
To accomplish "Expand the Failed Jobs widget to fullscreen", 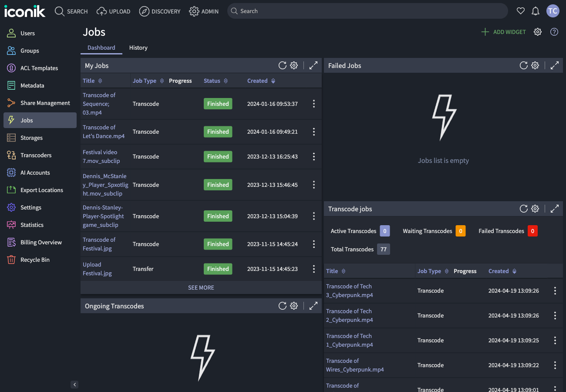I will click(554, 65).
